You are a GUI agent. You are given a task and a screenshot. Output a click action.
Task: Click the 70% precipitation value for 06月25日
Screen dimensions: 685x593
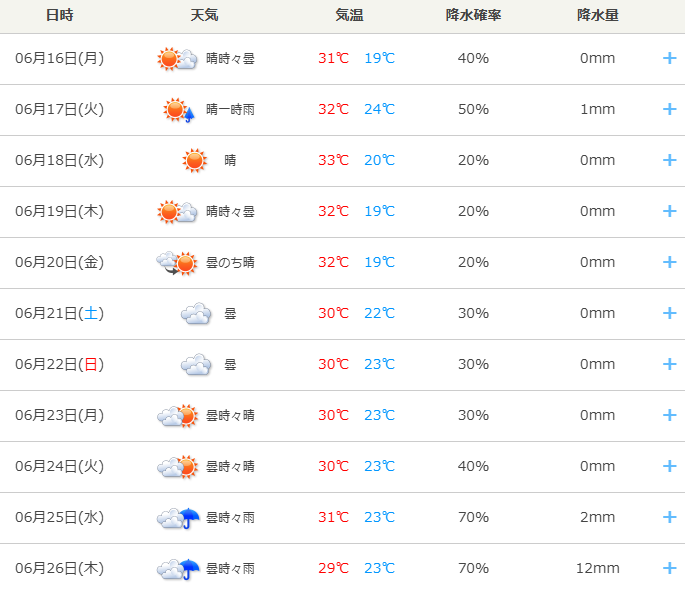(x=473, y=517)
